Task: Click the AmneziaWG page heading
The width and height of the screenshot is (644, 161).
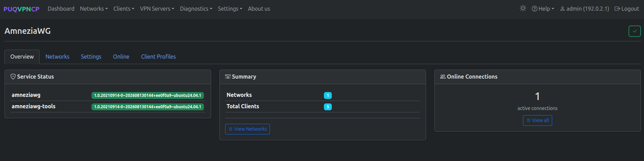Action: [x=28, y=31]
